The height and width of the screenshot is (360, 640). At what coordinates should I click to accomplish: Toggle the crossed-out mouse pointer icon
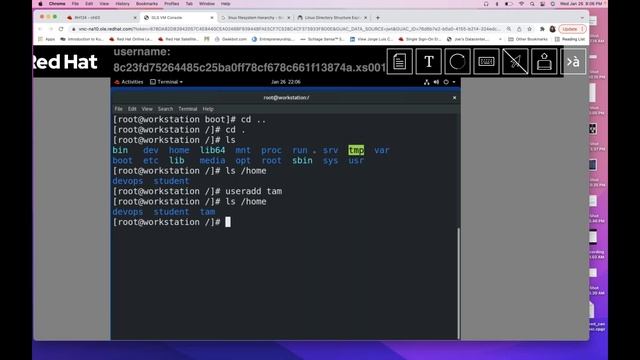click(515, 62)
